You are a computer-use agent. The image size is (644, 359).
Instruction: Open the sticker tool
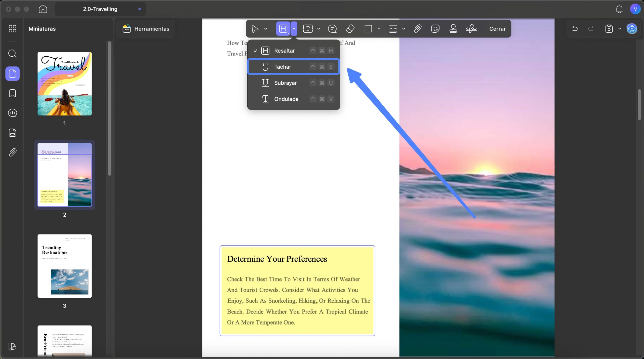pyautogui.click(x=435, y=29)
